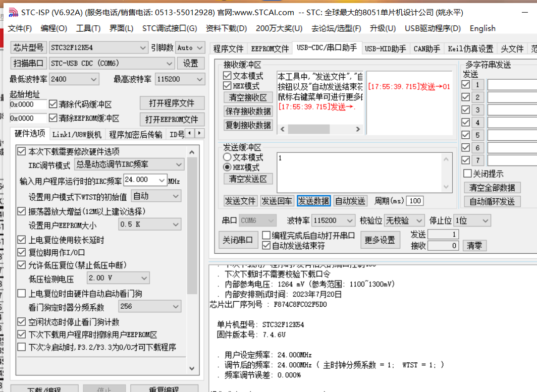537x392 pixels.
Task: Click hardware options scrollbar up arrow
Action: [192, 152]
